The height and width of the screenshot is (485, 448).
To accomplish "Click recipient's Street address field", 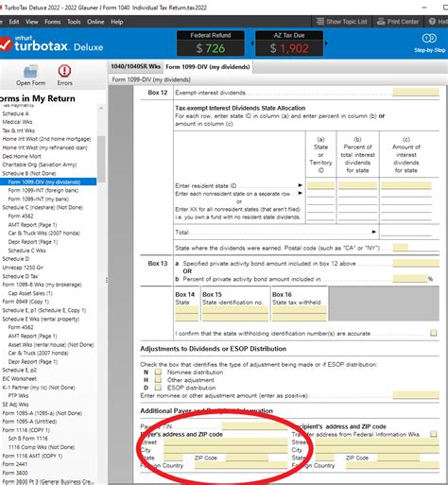I will tap(377, 442).
